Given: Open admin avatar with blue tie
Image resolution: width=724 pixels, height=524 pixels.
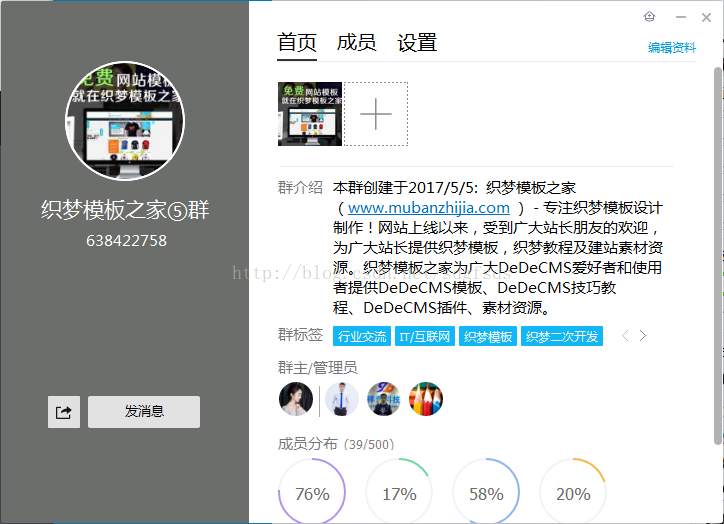Looking at the screenshot, I should click(342, 399).
